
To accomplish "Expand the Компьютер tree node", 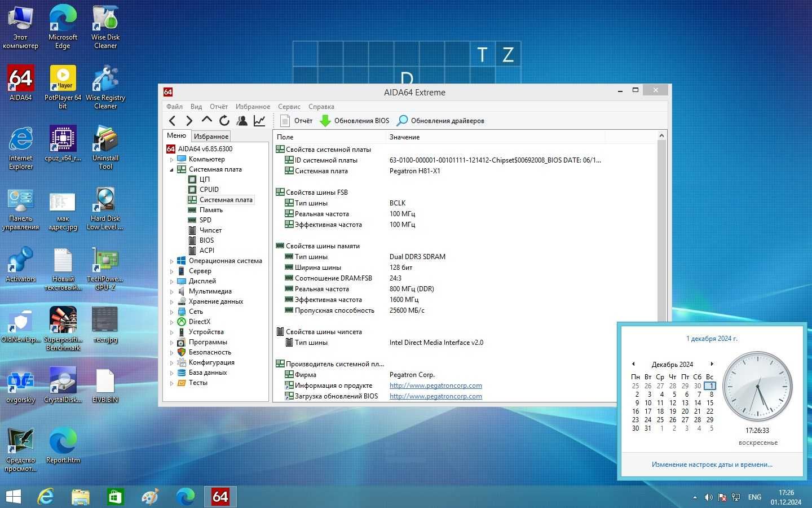I will [171, 160].
